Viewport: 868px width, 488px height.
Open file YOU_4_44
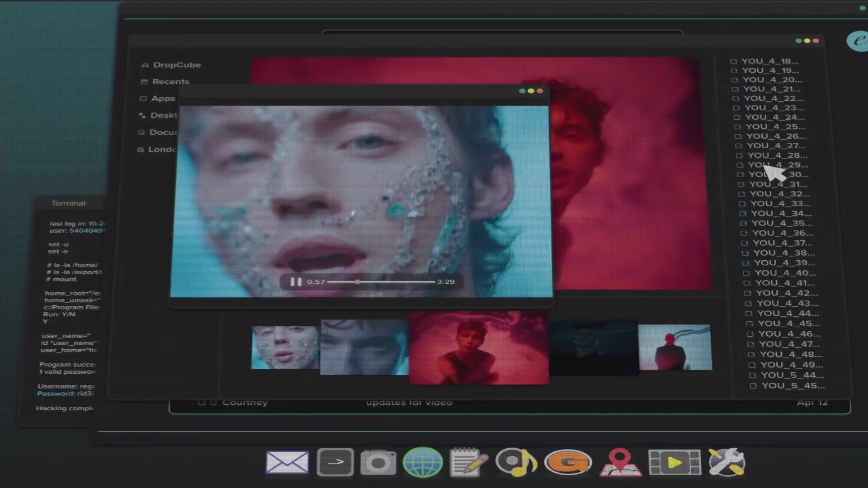(x=788, y=313)
